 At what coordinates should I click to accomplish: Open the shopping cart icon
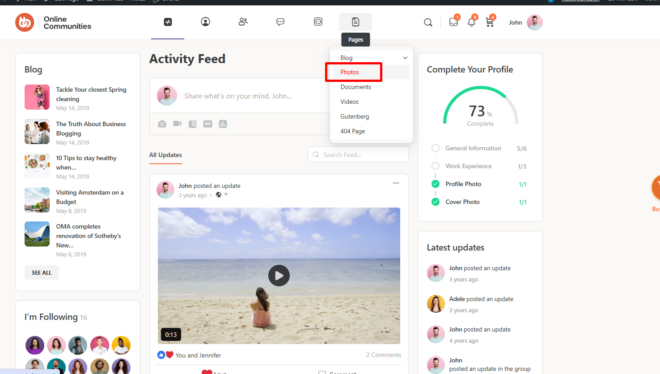490,22
